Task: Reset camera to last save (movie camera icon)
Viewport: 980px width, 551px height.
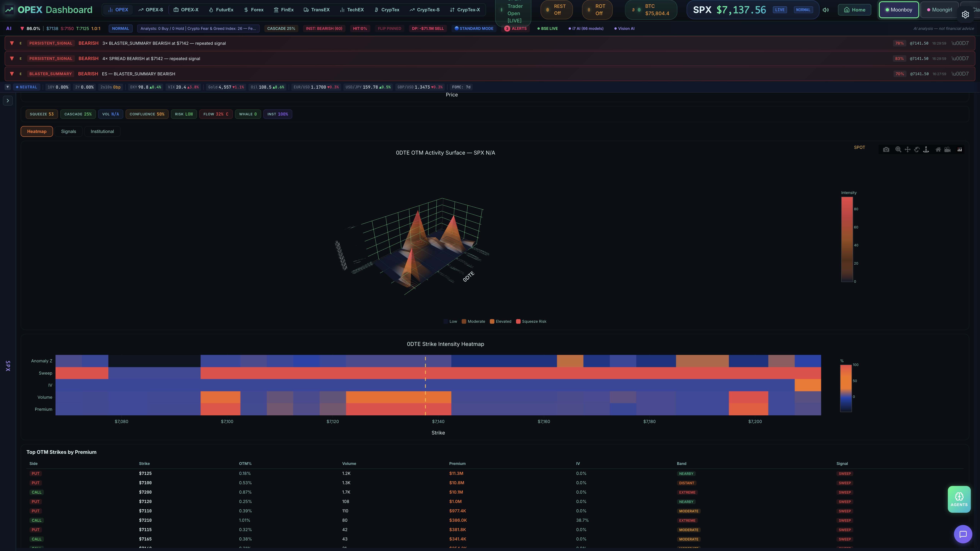Action: [948, 149]
